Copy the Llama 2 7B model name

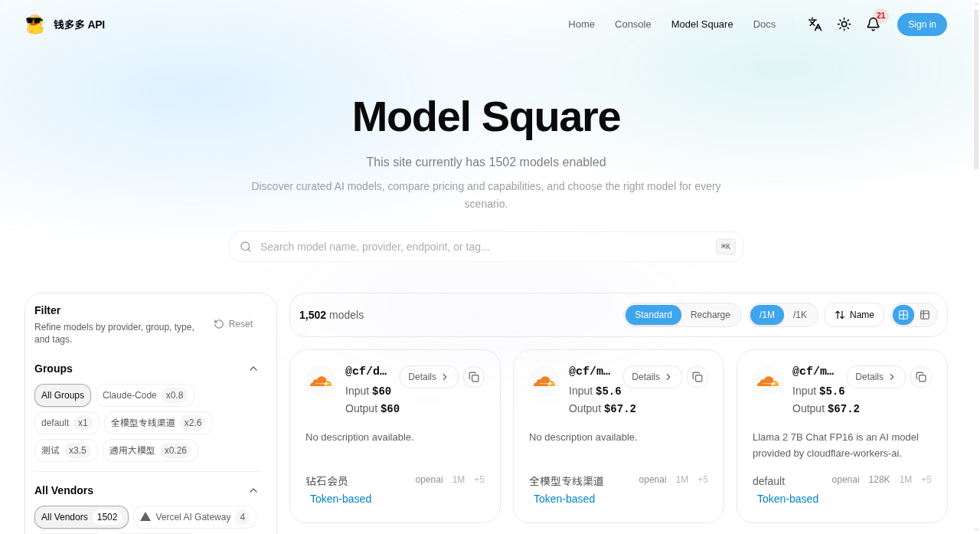921,377
